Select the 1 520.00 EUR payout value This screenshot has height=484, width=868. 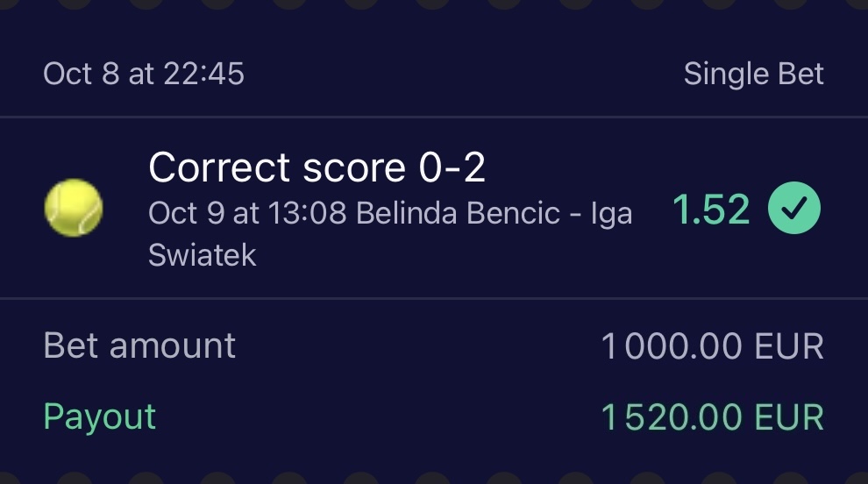[712, 417]
